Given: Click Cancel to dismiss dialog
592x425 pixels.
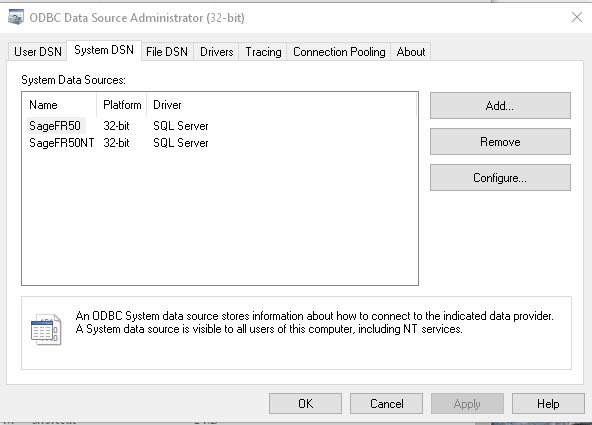Looking at the screenshot, I should pos(386,403).
